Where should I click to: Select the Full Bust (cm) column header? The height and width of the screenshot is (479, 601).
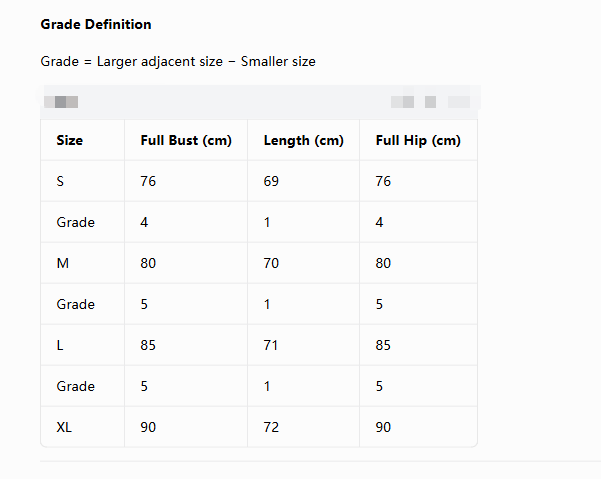point(186,141)
